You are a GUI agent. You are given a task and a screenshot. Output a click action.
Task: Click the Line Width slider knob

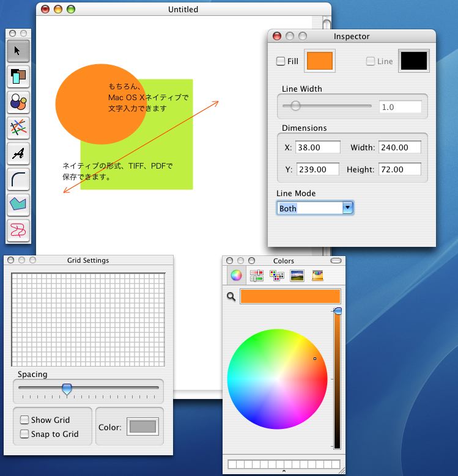[295, 106]
